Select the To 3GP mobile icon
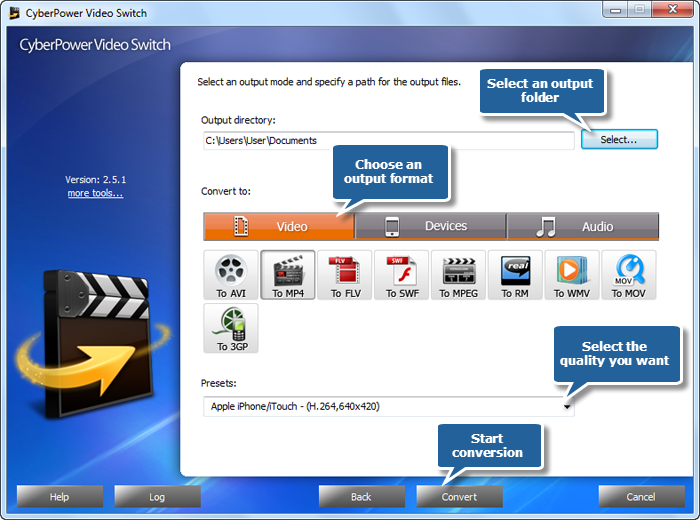 click(x=231, y=328)
